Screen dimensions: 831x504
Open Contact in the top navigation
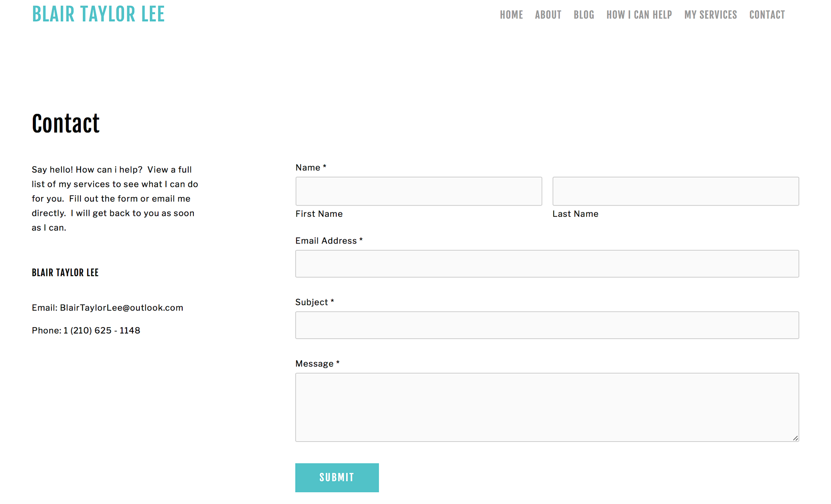(767, 15)
